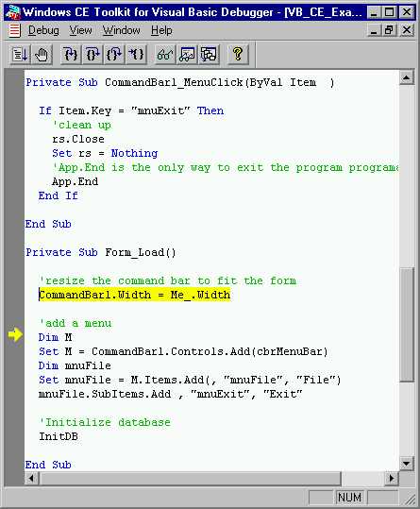The width and height of the screenshot is (420, 509).
Task: Click the vertical scrollbar up arrow
Action: [x=407, y=77]
